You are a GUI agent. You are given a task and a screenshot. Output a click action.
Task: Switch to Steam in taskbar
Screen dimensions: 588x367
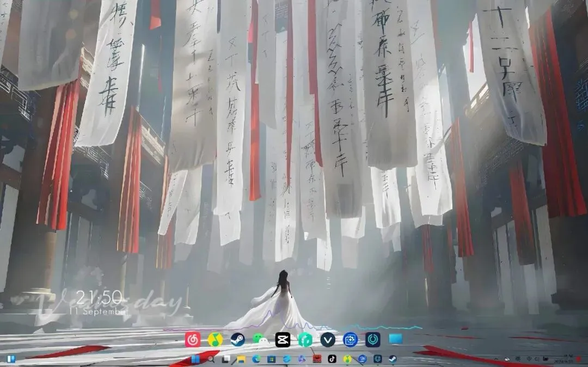393,359
